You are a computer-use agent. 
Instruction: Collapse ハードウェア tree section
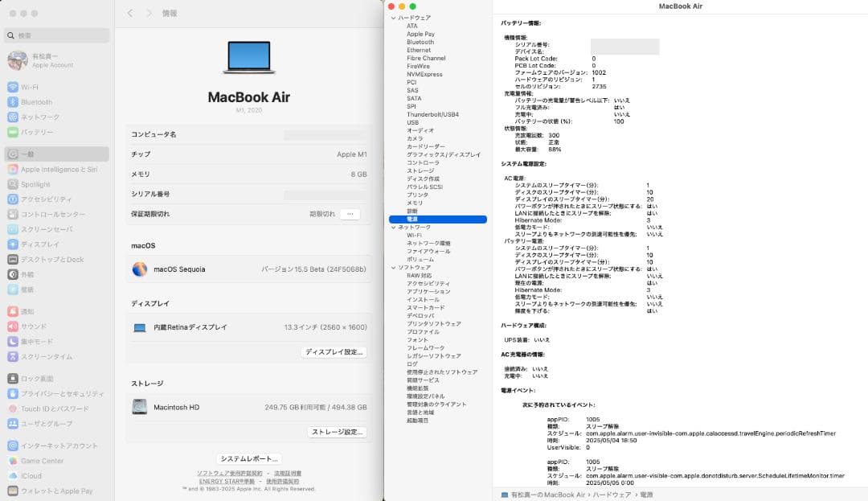(393, 18)
